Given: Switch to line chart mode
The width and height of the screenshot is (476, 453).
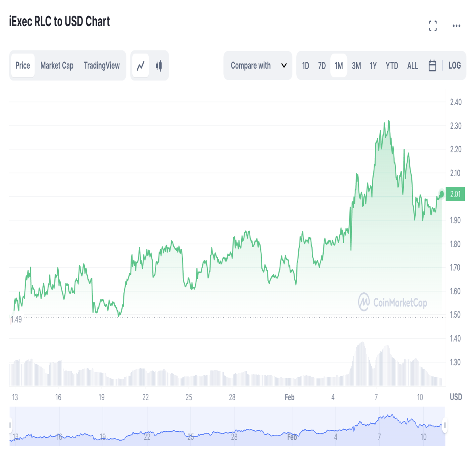Looking at the screenshot, I should [x=140, y=65].
